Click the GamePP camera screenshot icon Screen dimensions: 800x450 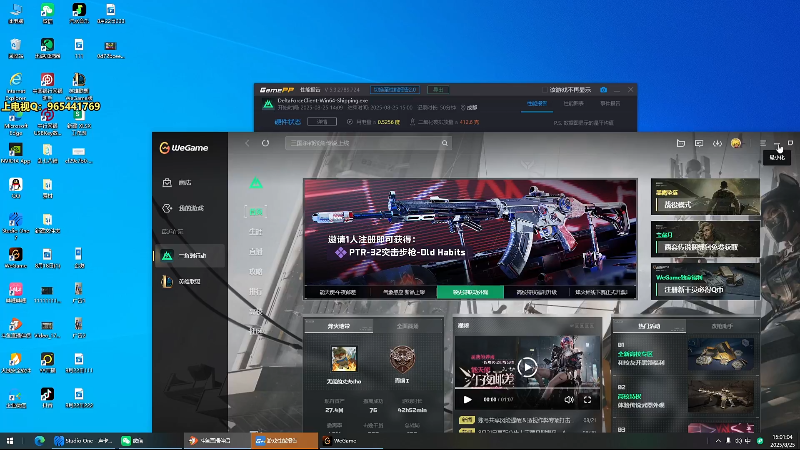click(x=604, y=90)
